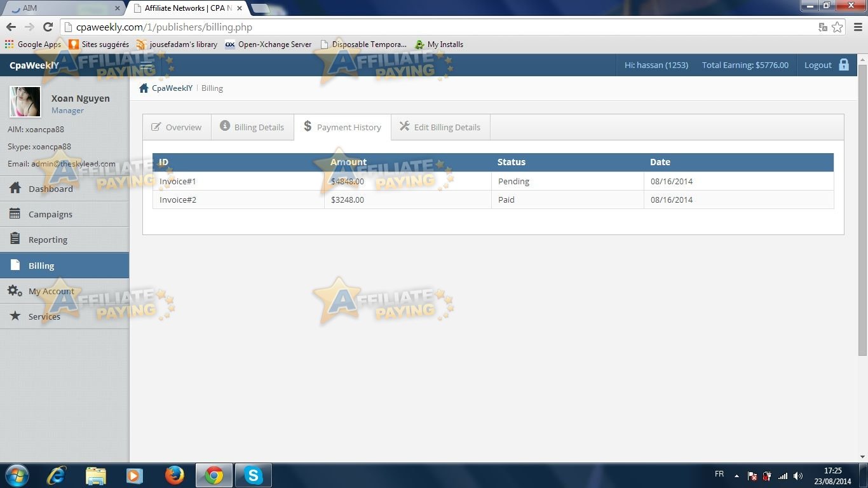Open Services from the sidebar
Image resolution: width=868 pixels, height=488 pixels.
[x=64, y=316]
